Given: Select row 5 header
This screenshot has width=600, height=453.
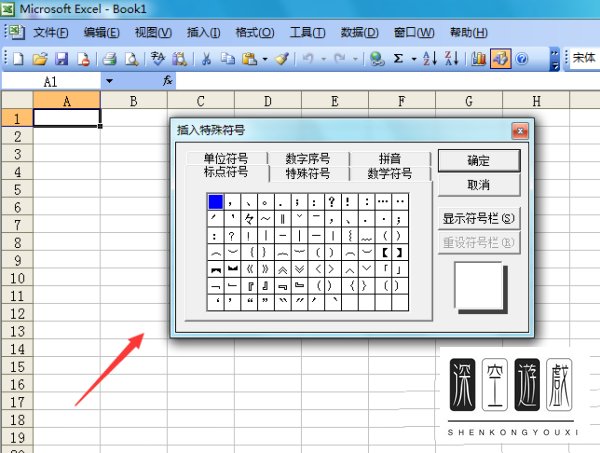Looking at the screenshot, I should coord(17,189).
